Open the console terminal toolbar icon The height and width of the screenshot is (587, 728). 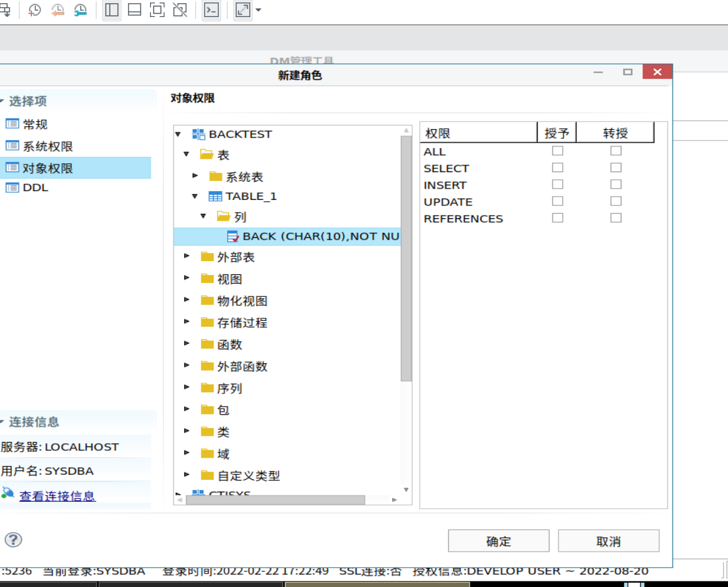tap(212, 9)
